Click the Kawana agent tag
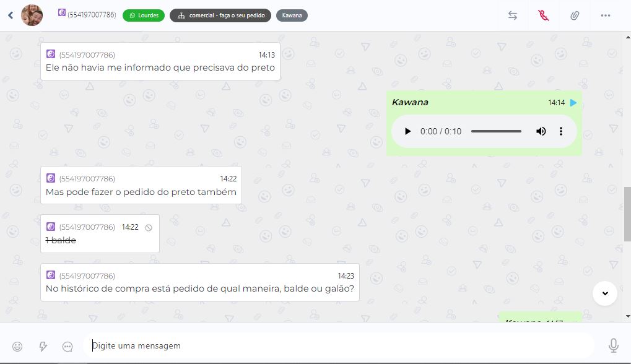 pyautogui.click(x=292, y=15)
